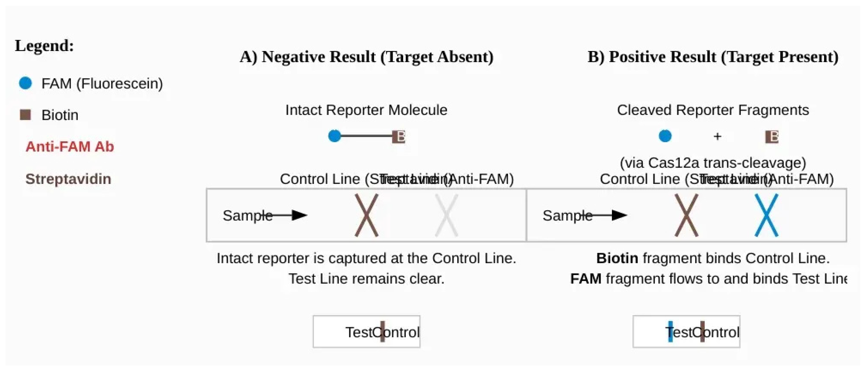The height and width of the screenshot is (371, 868).
Task: Click the brown control line X in panel B
Action: 686,215
